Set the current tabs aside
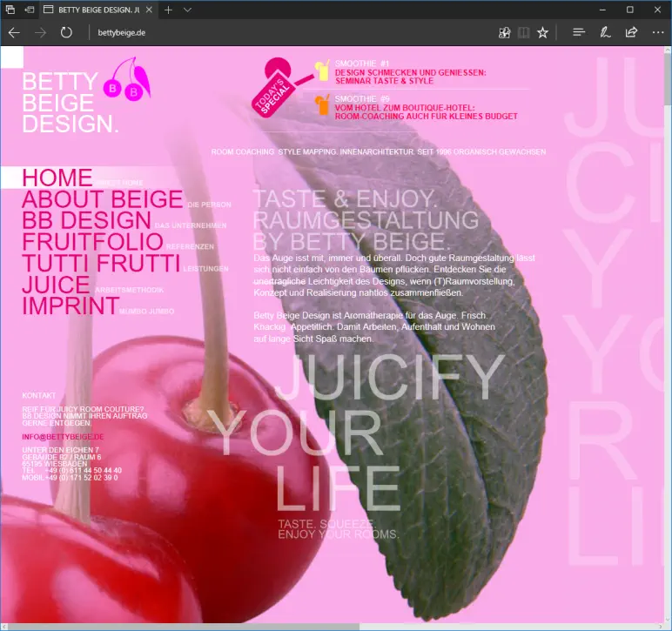This screenshot has height=631, width=672. [29, 10]
